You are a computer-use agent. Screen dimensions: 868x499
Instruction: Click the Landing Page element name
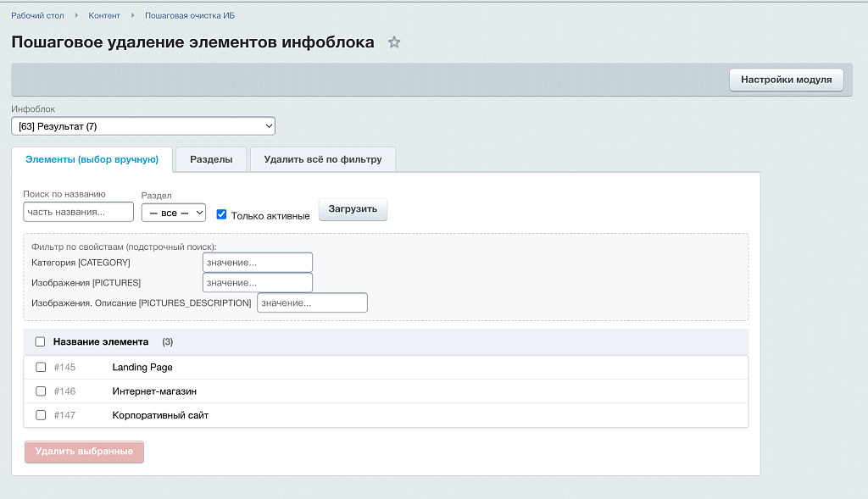tap(142, 368)
